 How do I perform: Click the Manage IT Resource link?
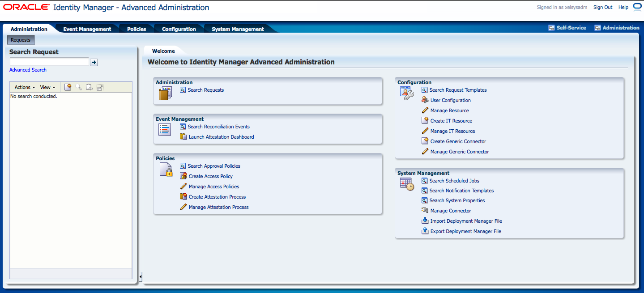pyautogui.click(x=452, y=131)
